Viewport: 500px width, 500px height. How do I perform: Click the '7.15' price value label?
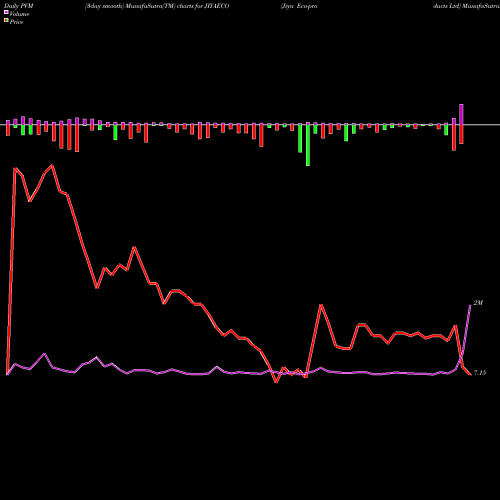pos(480,373)
